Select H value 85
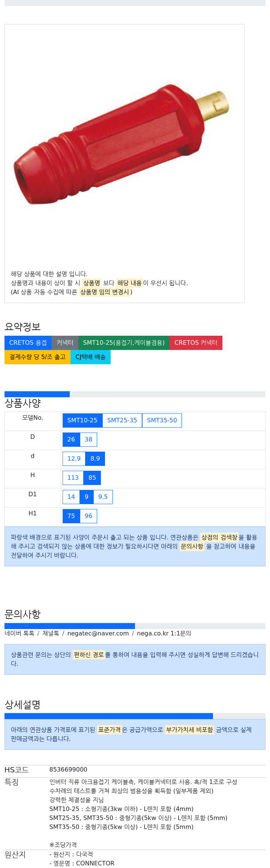This screenshot has width=270, height=868. 92,478
